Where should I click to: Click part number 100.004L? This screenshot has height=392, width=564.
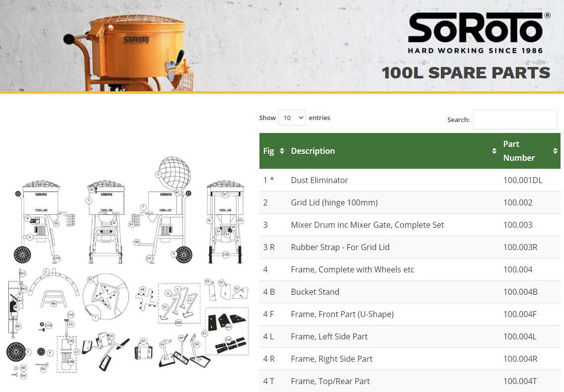click(x=520, y=336)
